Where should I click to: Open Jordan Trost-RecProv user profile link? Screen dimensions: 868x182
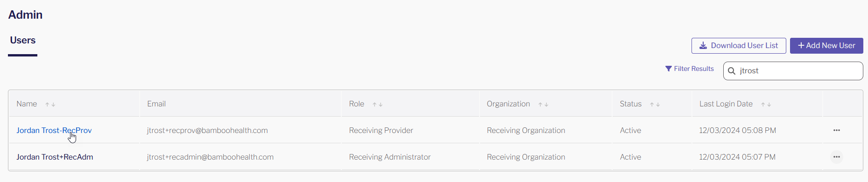pos(54,130)
